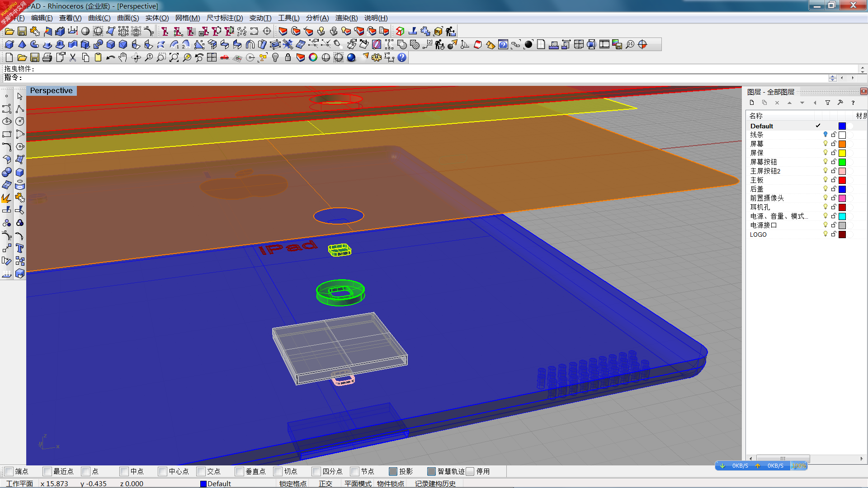Open color swatch of 电源接口 layer

coord(842,225)
